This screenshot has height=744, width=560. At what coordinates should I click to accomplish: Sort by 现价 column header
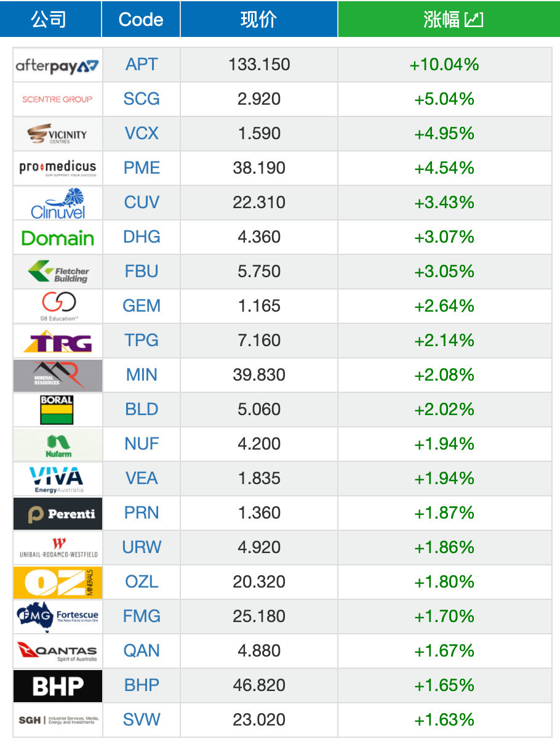(x=259, y=19)
